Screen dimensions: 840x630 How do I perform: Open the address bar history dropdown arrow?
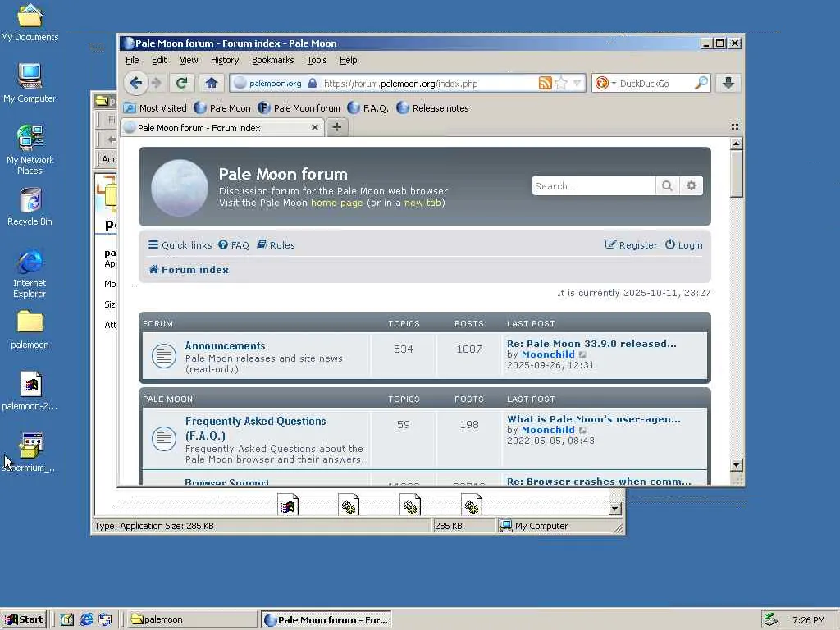click(x=577, y=83)
